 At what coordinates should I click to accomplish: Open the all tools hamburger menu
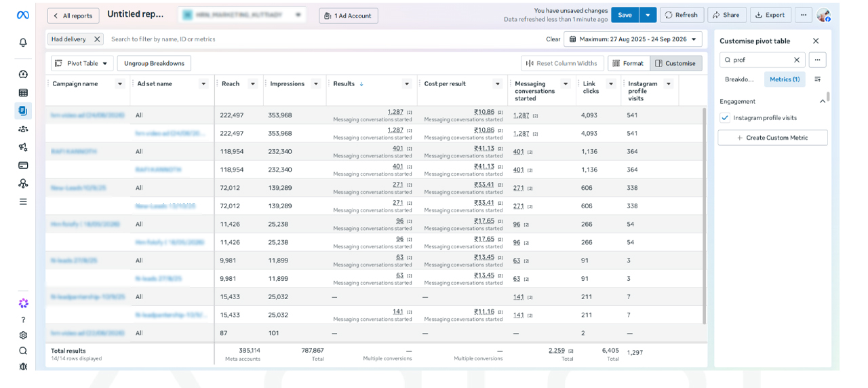tap(23, 201)
